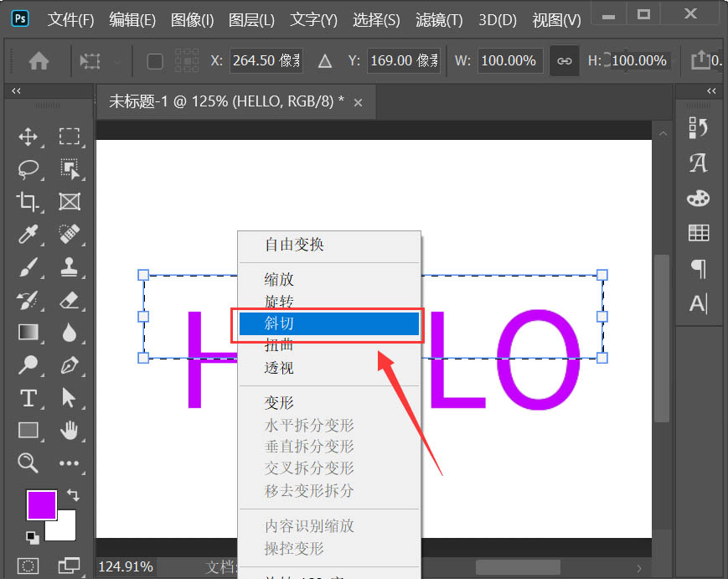Select the Clone Stamp tool
The image size is (728, 579).
(x=70, y=267)
